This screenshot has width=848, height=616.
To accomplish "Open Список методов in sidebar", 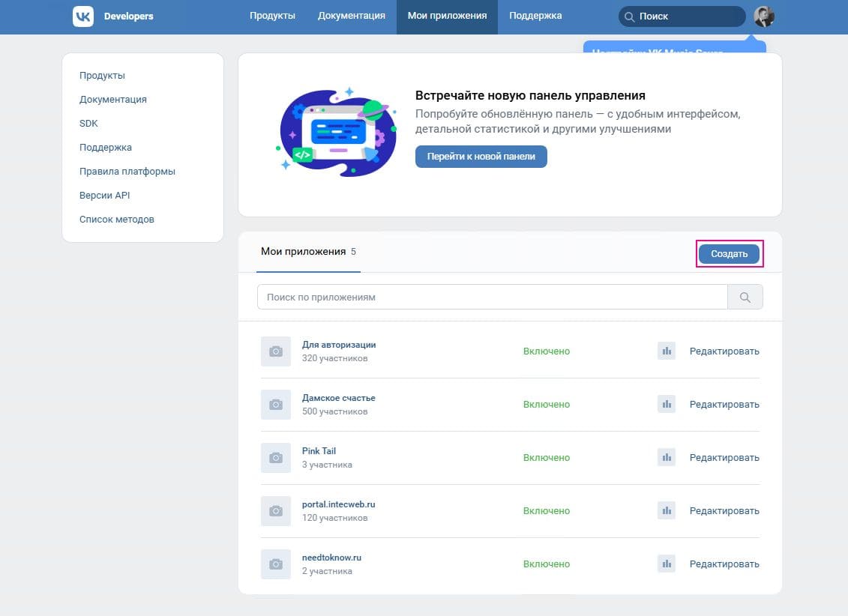I will click(117, 220).
